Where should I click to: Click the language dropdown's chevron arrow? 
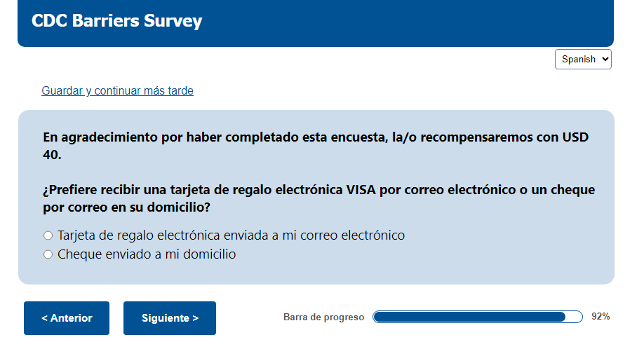pos(605,60)
